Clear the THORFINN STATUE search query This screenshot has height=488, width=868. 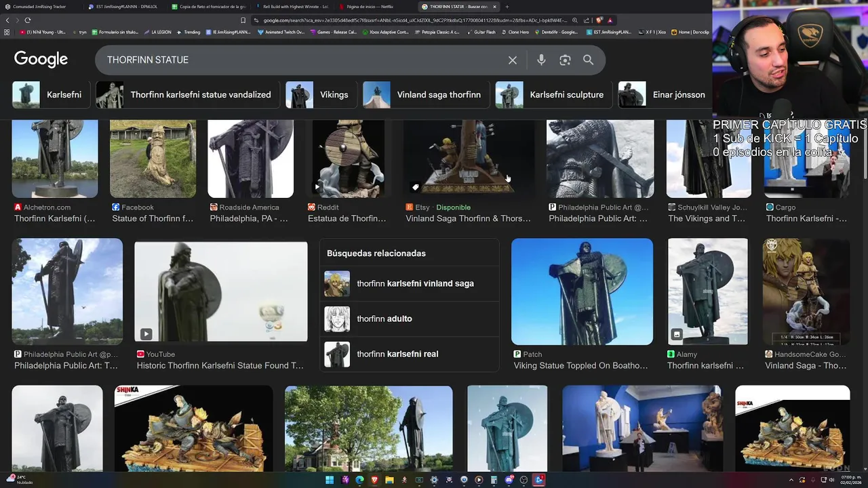coord(513,60)
